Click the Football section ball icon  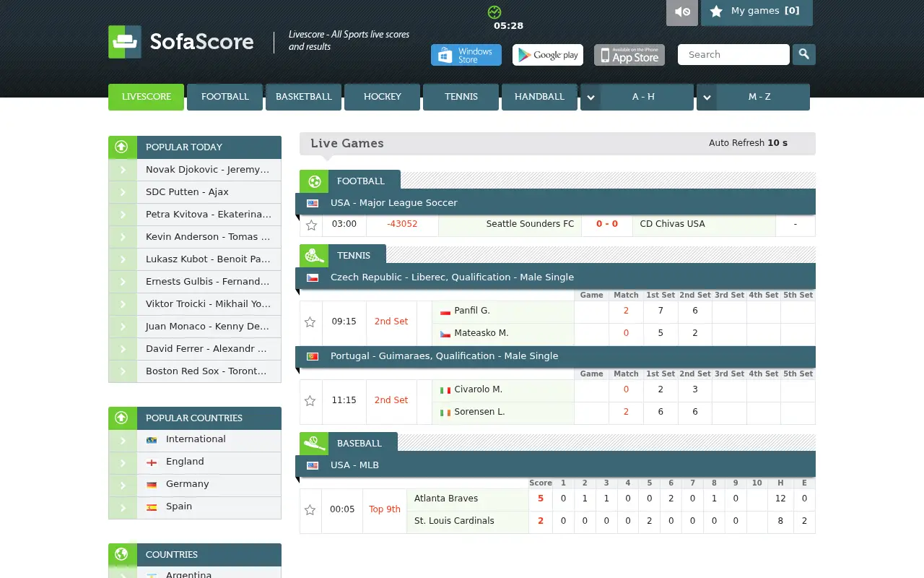click(314, 181)
